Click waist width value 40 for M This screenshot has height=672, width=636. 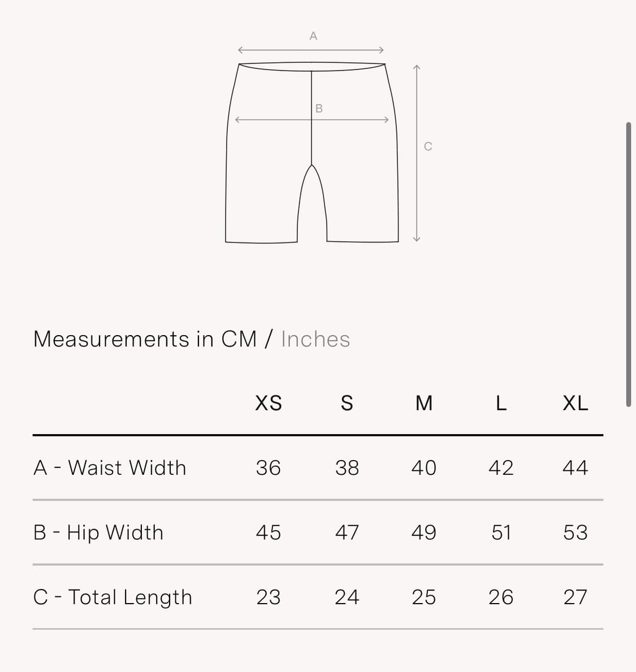tap(424, 467)
